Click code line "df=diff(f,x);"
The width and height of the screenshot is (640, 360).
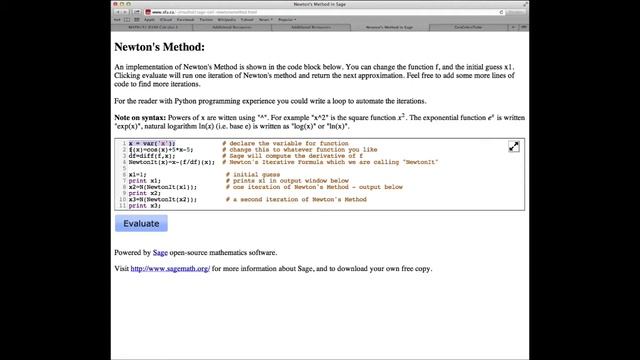[152, 156]
